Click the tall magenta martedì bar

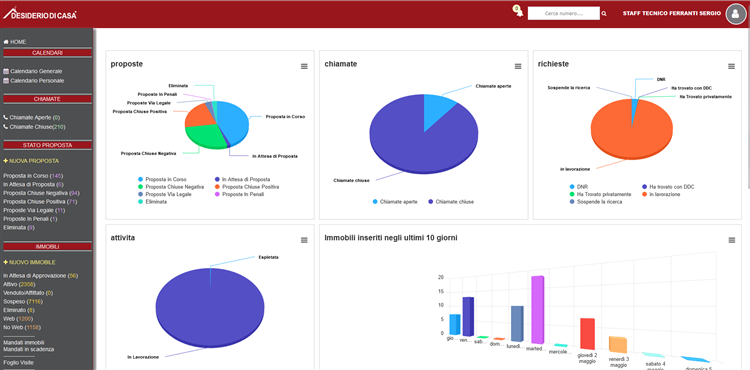[x=538, y=309]
